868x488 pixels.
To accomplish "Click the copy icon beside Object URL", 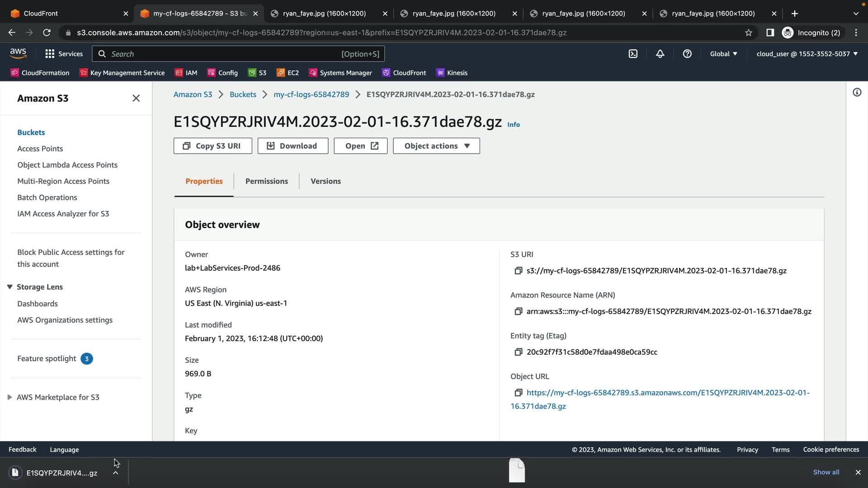I will click(518, 393).
